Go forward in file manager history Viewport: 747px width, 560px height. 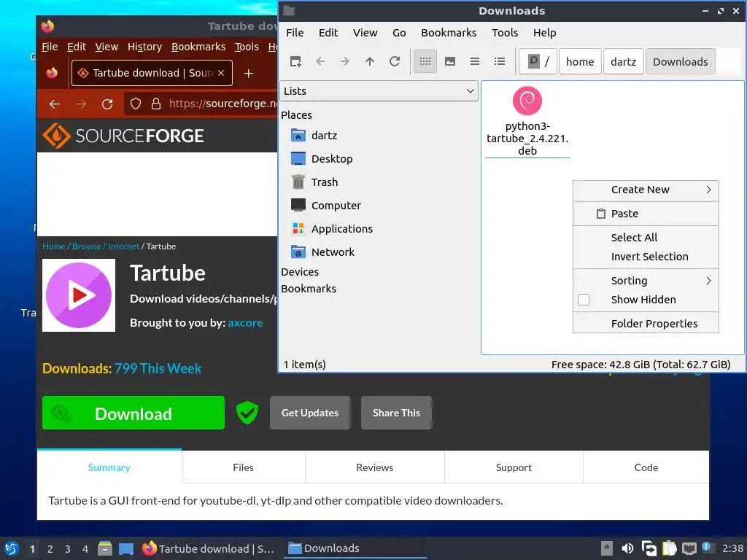345,61
